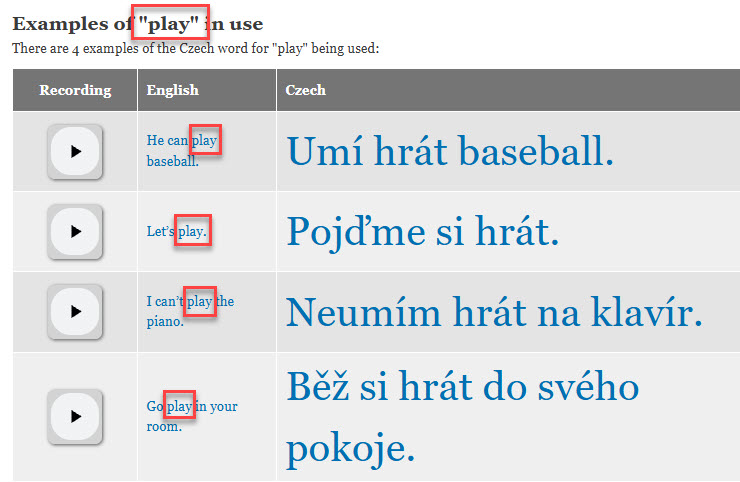Open the Czech sentence "Pojďme si hrát."

(422, 232)
